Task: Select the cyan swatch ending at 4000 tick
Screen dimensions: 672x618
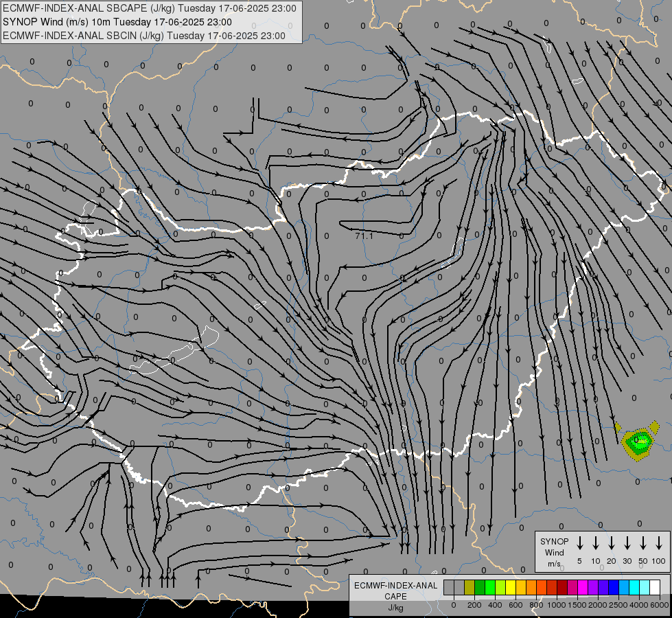Action: coord(634,587)
